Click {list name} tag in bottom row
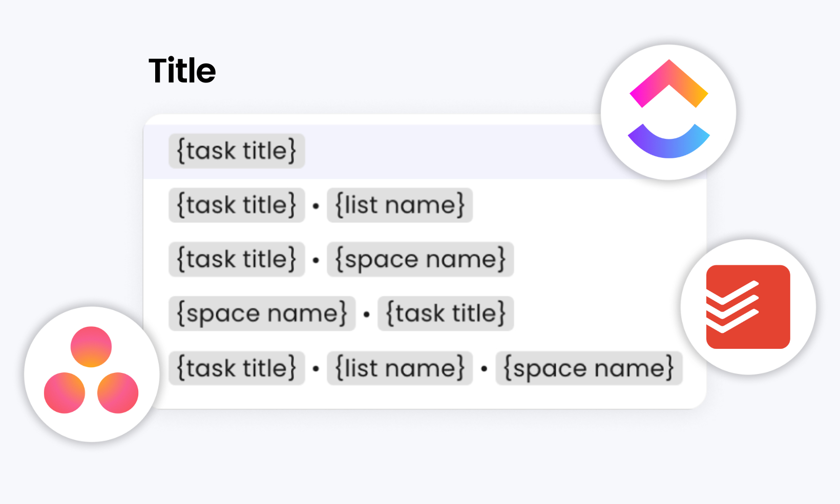Image resolution: width=840 pixels, height=504 pixels. [400, 368]
